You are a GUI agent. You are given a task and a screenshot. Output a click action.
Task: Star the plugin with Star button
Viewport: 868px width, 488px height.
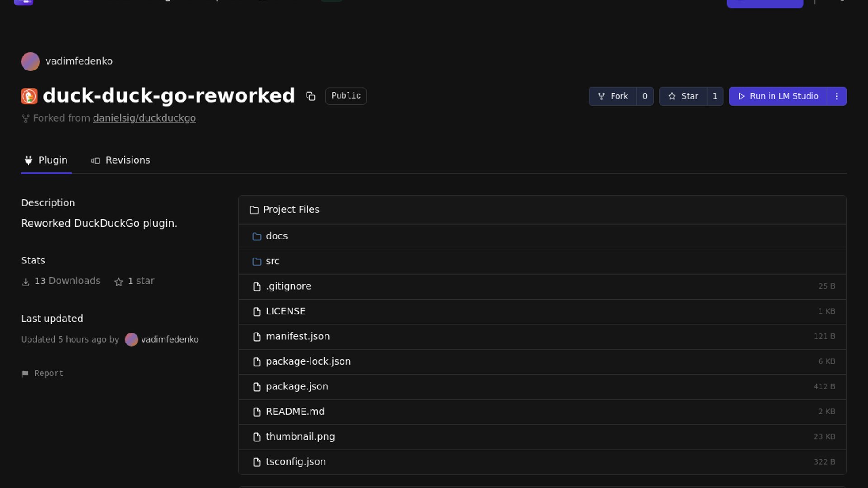point(683,96)
